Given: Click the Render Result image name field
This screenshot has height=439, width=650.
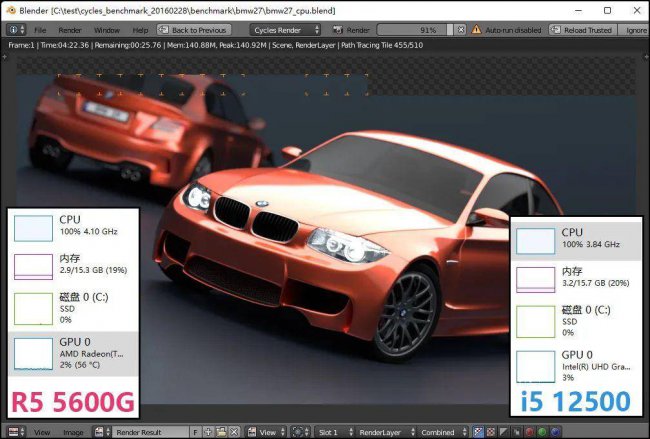Looking at the screenshot, I should (151, 432).
